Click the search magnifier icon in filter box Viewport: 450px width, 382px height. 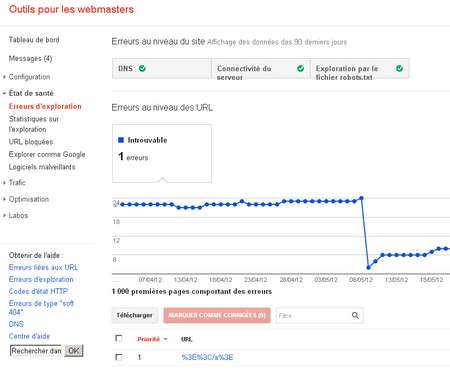click(x=355, y=315)
